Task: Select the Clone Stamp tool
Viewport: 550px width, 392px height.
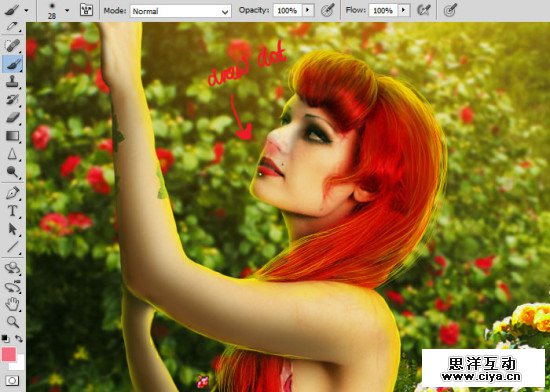Action: pyautogui.click(x=12, y=82)
